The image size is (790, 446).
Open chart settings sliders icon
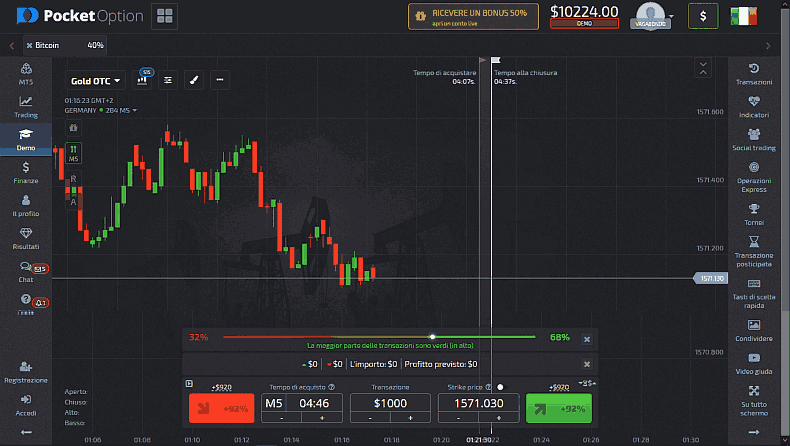click(168, 80)
